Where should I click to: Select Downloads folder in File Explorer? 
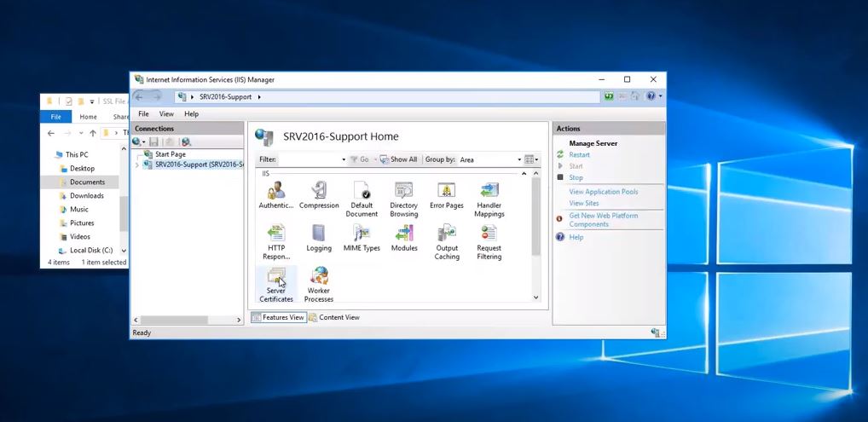[86, 195]
